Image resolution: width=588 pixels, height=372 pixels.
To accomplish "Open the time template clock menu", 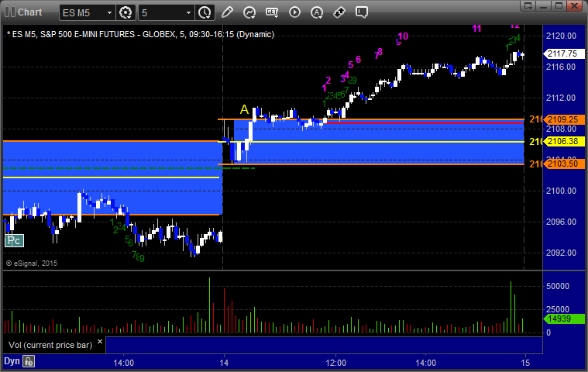I will [x=205, y=12].
